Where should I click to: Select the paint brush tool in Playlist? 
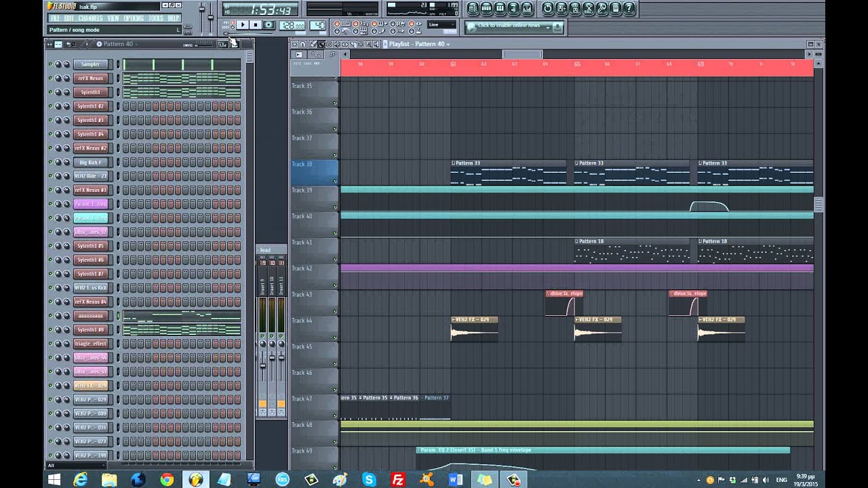tap(321, 44)
